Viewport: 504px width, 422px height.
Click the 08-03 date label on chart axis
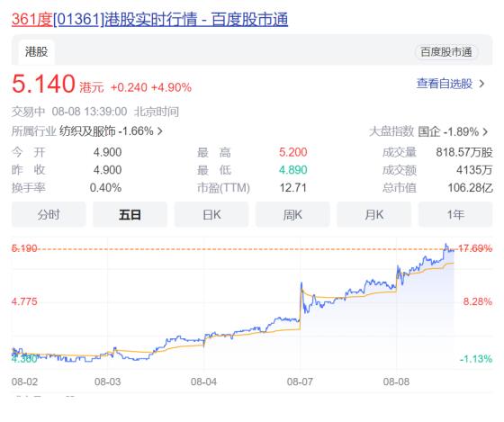tap(108, 382)
